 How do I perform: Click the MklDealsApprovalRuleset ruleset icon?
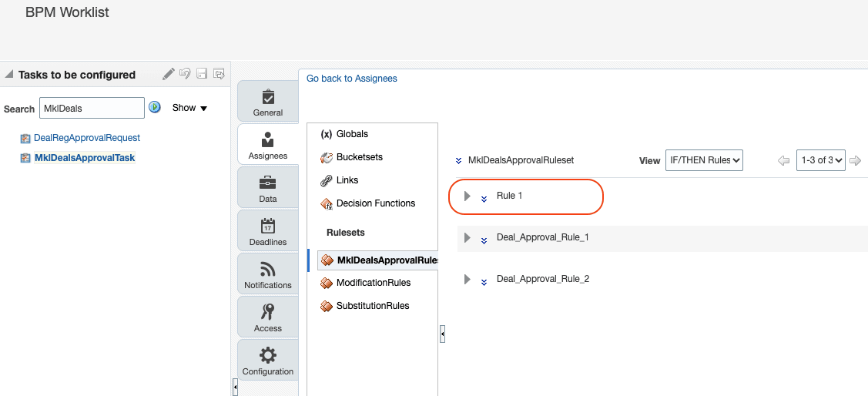327,260
